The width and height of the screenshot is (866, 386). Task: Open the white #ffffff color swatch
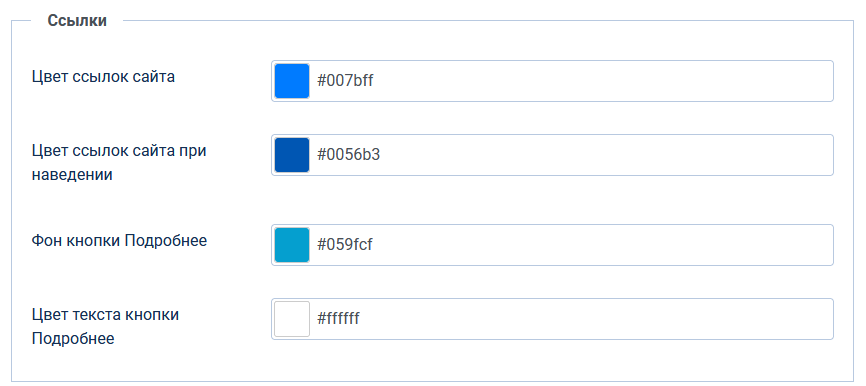292,319
